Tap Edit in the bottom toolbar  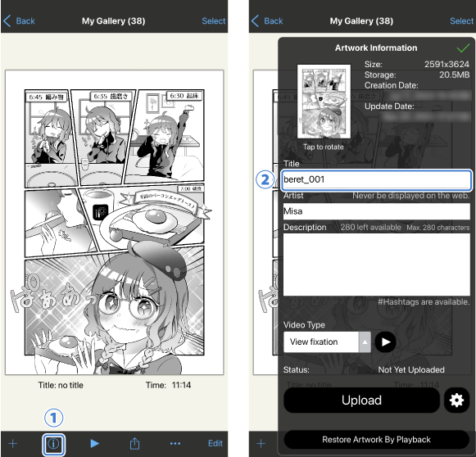[x=215, y=444]
